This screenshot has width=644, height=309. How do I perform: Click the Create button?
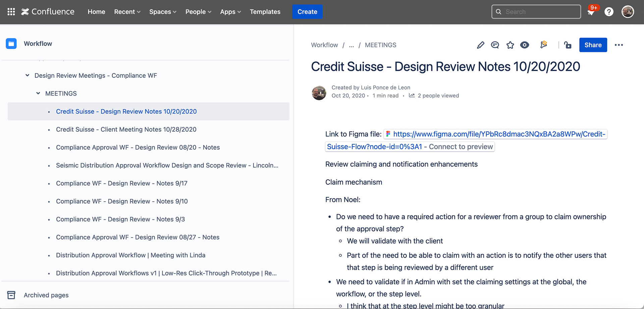pyautogui.click(x=307, y=12)
